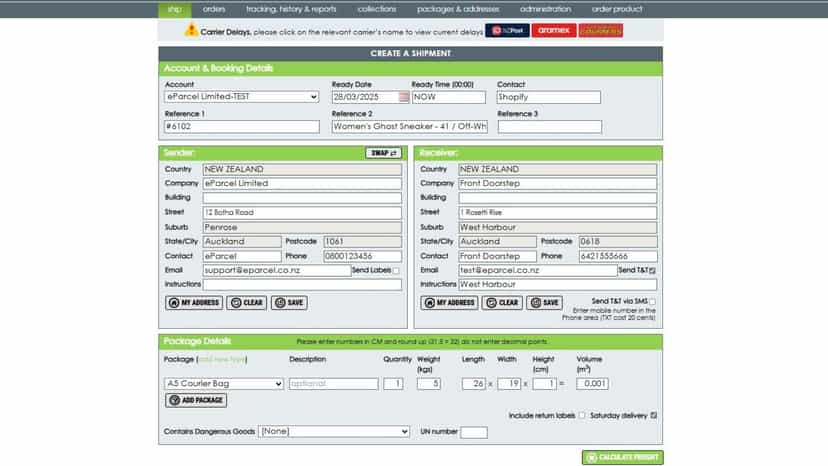
Task: Edit the sender Email field
Action: 277,270
